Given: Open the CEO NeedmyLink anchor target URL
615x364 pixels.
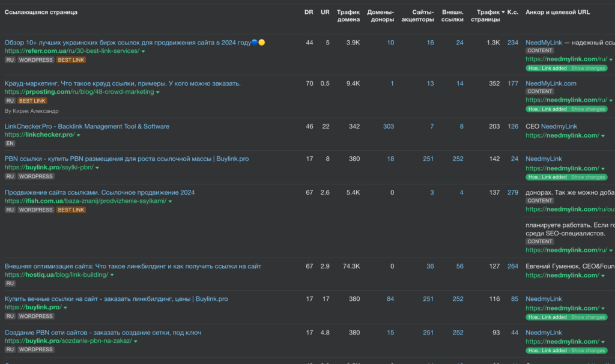Looking at the screenshot, I should (562, 135).
